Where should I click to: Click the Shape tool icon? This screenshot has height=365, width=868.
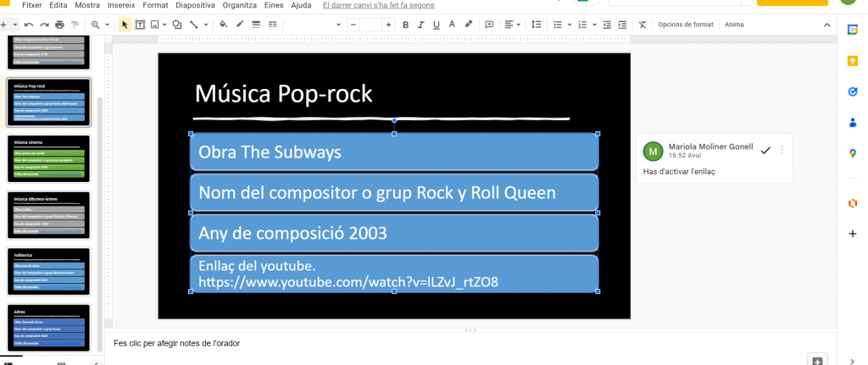tap(176, 25)
